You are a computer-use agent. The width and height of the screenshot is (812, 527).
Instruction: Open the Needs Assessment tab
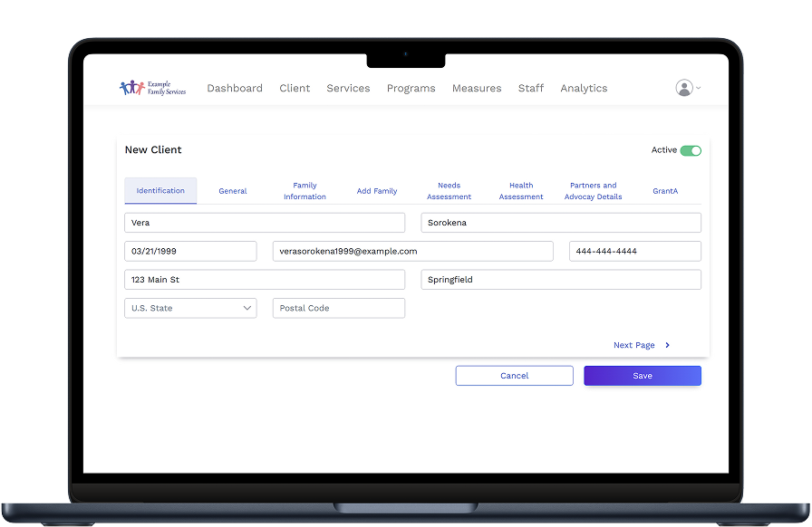[x=449, y=191]
